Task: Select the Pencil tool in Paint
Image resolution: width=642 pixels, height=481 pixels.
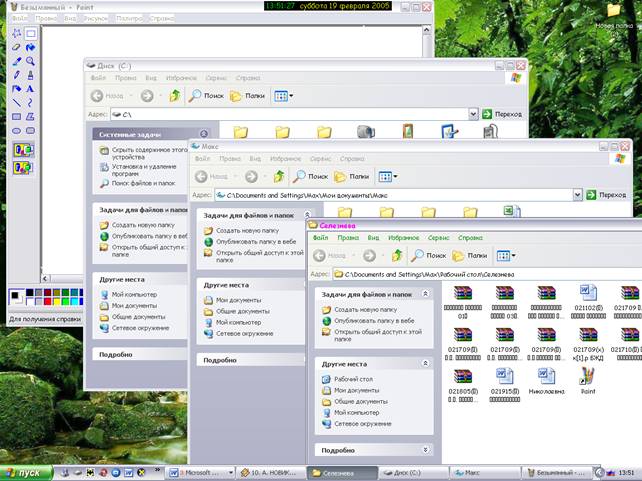Action: click(17, 74)
